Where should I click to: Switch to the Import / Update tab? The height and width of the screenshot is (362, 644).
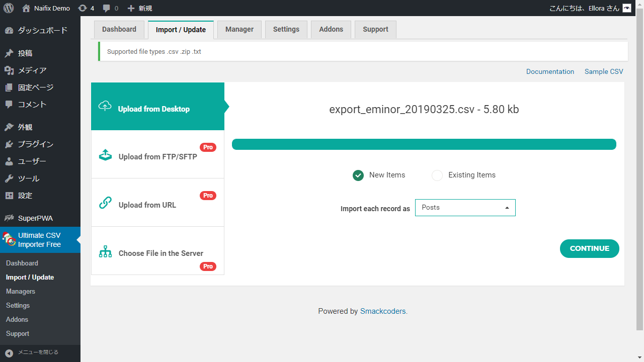(181, 30)
